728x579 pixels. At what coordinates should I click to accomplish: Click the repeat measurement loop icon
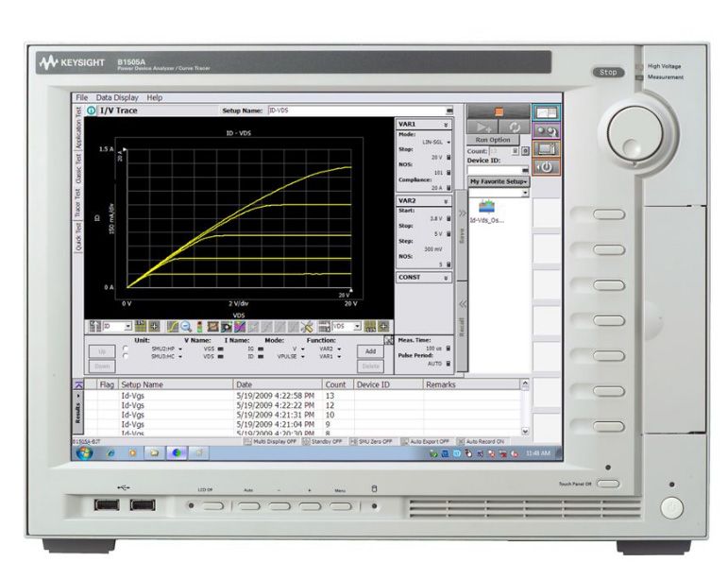[x=514, y=127]
